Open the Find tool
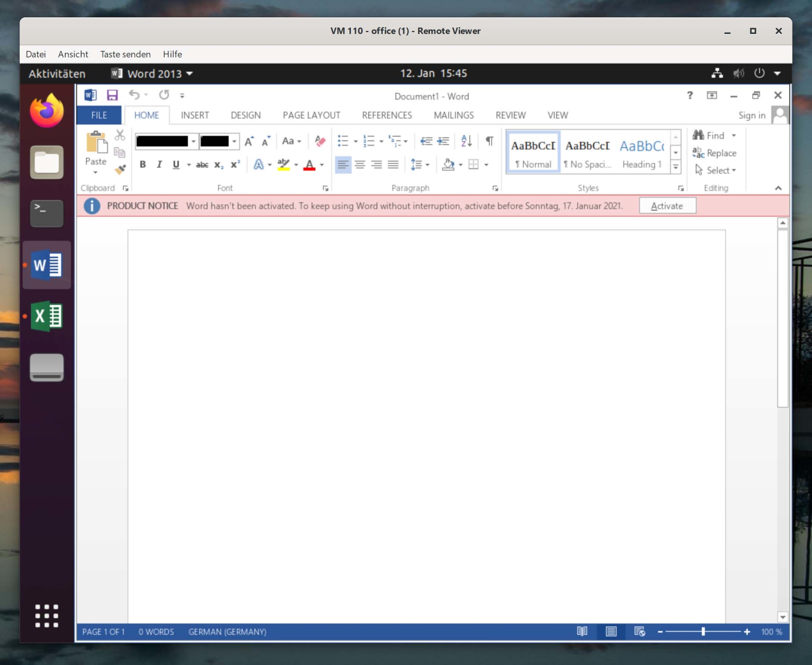Viewport: 812px width, 665px height. coord(713,135)
